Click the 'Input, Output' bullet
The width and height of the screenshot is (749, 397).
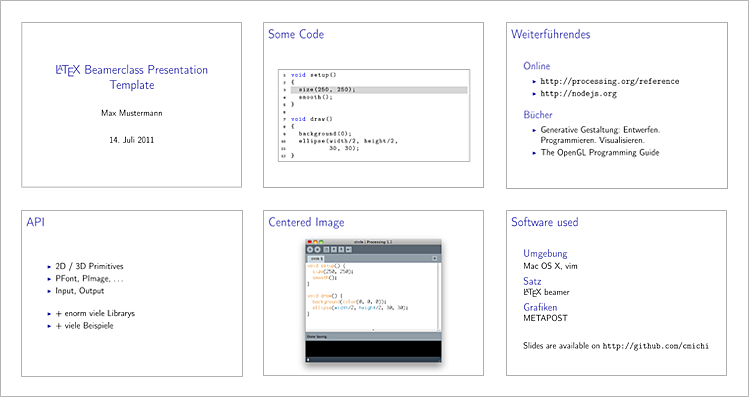(80, 290)
